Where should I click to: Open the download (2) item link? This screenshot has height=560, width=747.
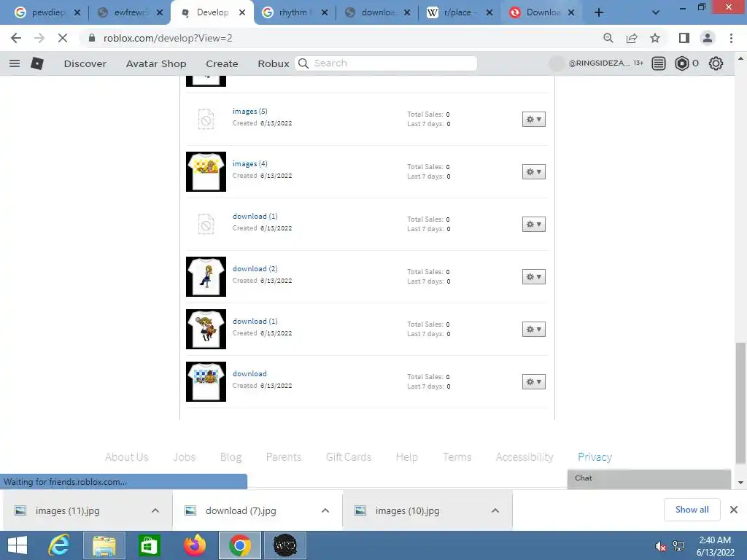(255, 269)
